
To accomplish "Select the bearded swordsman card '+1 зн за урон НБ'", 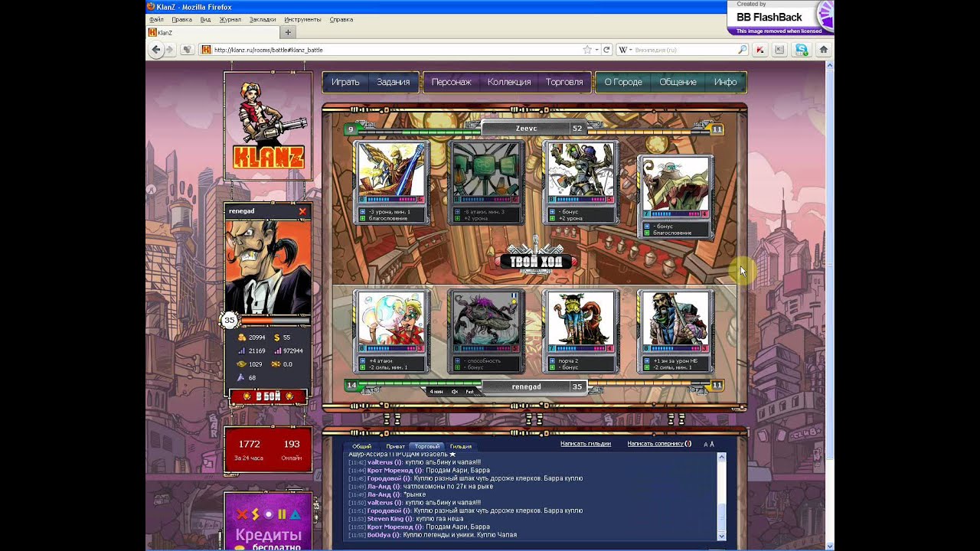I will click(x=675, y=330).
